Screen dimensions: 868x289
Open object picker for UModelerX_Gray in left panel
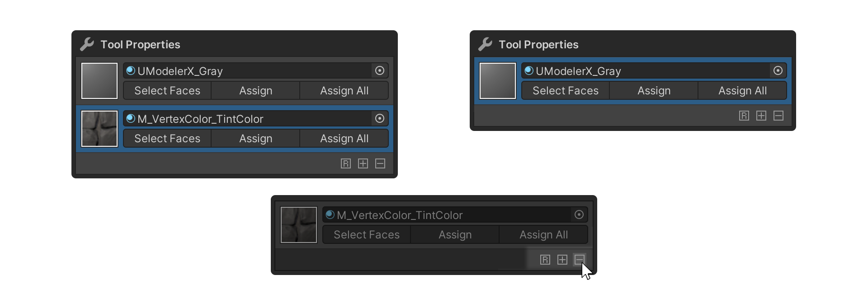380,70
